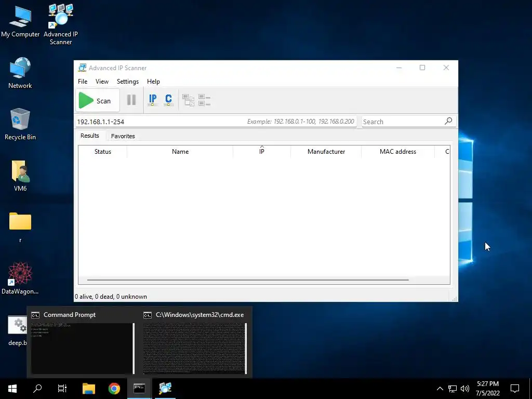
Task: Open the notification center icon
Action: click(515, 389)
